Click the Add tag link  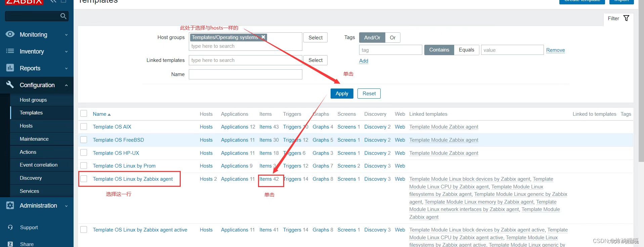[x=363, y=61]
